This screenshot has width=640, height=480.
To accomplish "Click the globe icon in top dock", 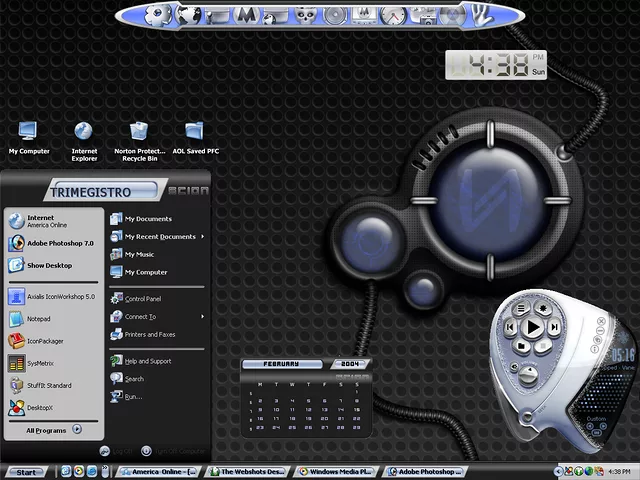I will (187, 15).
